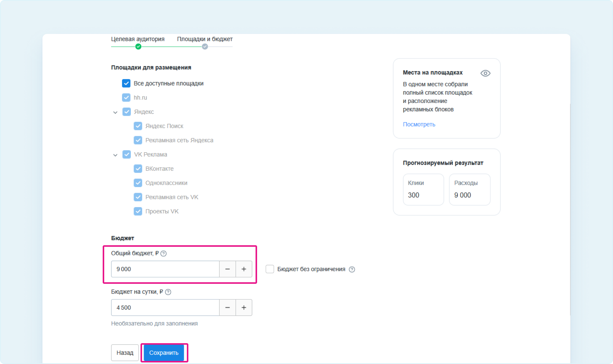Image resolution: width=613 pixels, height=364 pixels.
Task: Enable Бюджет без ограничения checkbox
Action: [x=270, y=269]
